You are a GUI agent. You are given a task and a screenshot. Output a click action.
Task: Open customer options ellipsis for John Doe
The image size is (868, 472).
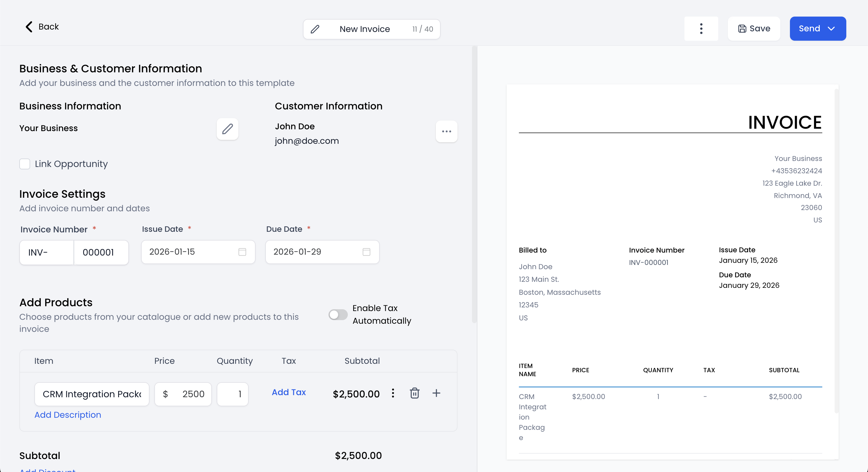point(446,131)
